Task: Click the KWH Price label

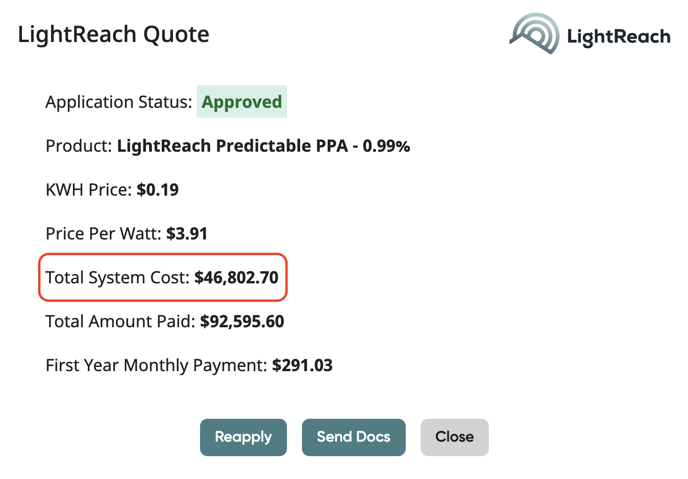Action: click(89, 190)
